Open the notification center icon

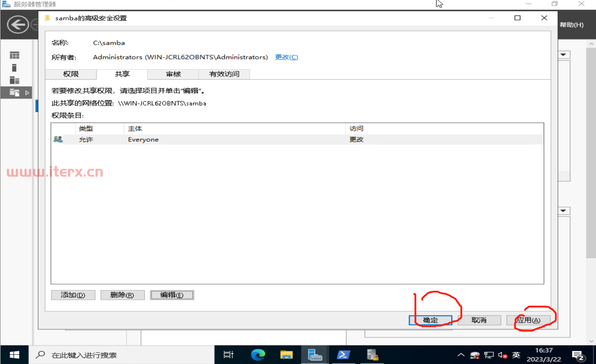click(578, 355)
